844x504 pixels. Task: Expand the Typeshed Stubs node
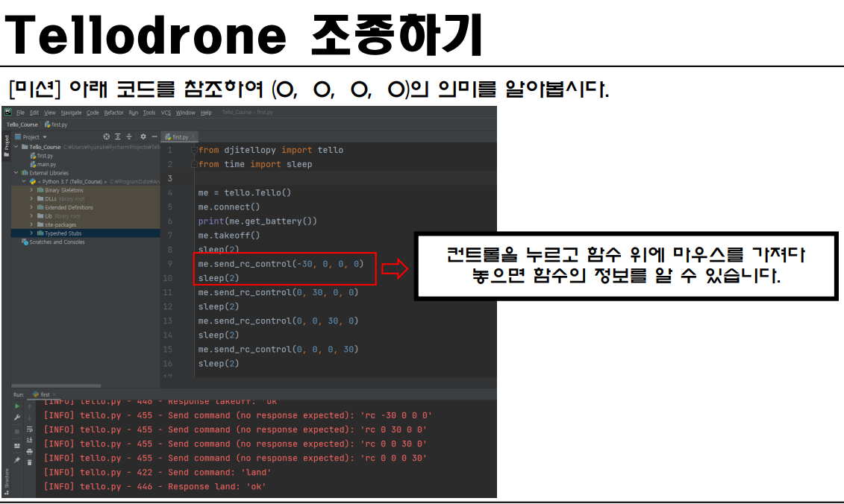point(31,233)
